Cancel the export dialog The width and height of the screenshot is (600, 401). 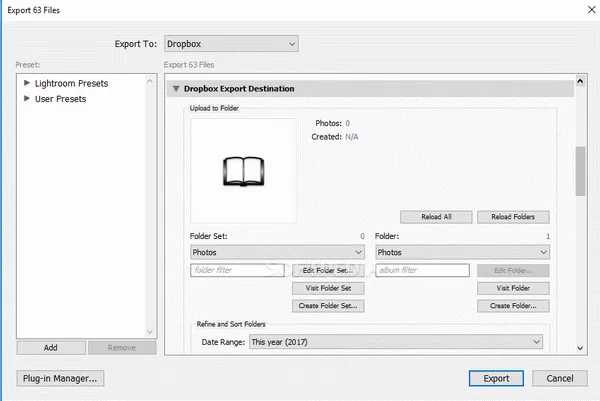tap(560, 378)
